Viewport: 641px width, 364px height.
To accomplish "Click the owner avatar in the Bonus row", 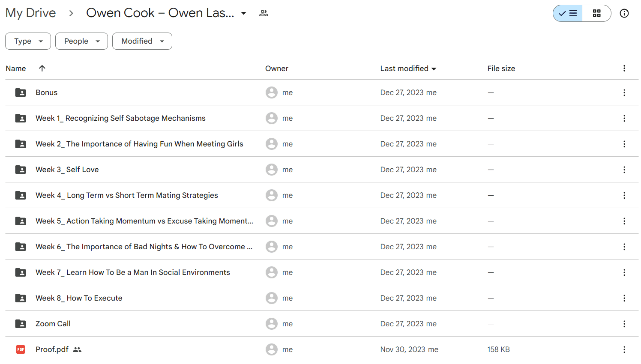I will tap(272, 92).
